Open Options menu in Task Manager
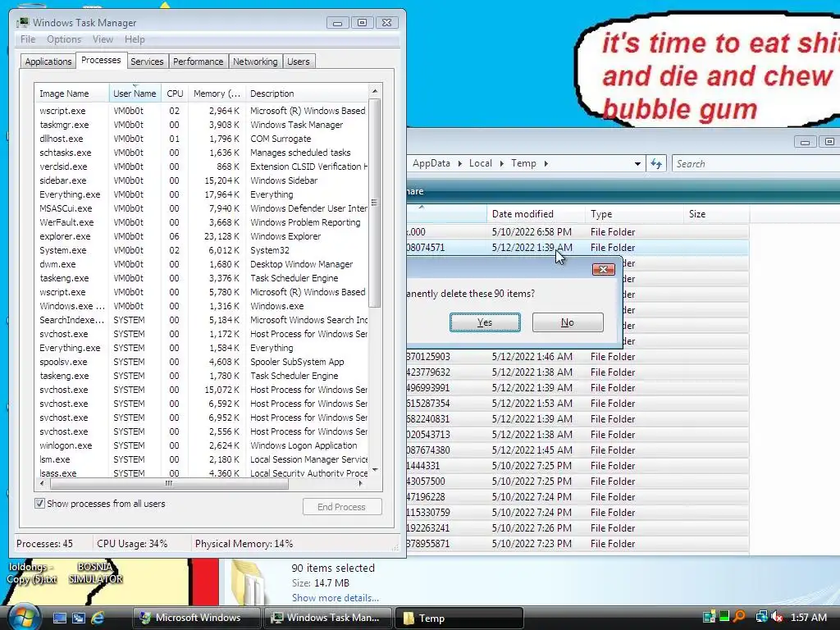Screen dimensions: 840x630 point(64,39)
